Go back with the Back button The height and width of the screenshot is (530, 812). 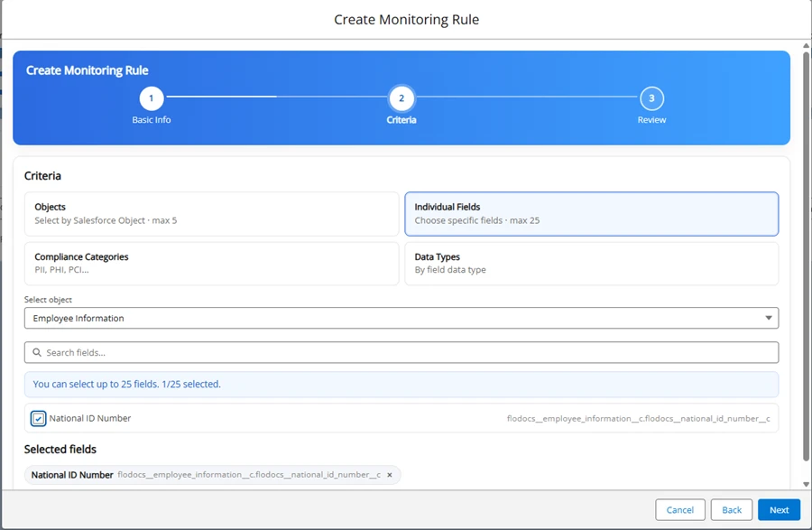point(732,510)
